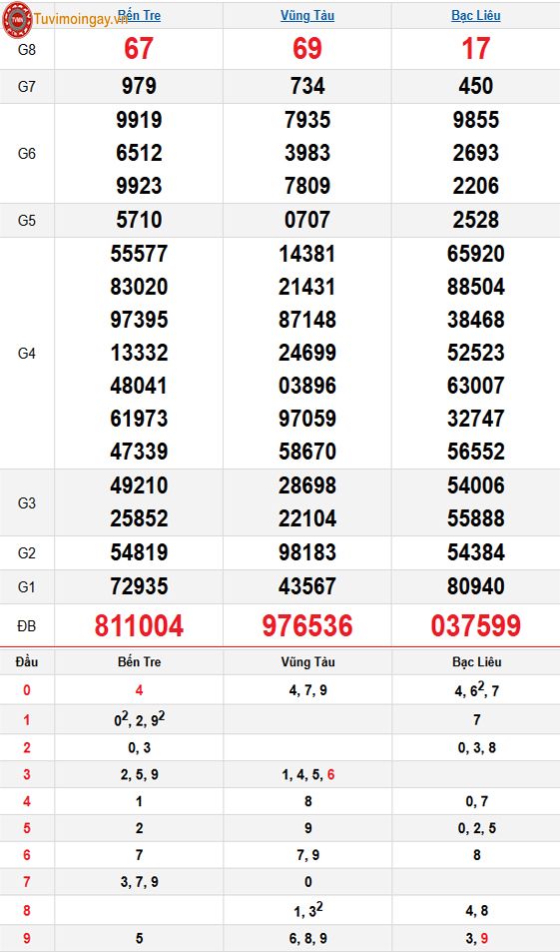Open the Bạc Liêu province link
This screenshot has height=952, width=560.
[x=476, y=16]
